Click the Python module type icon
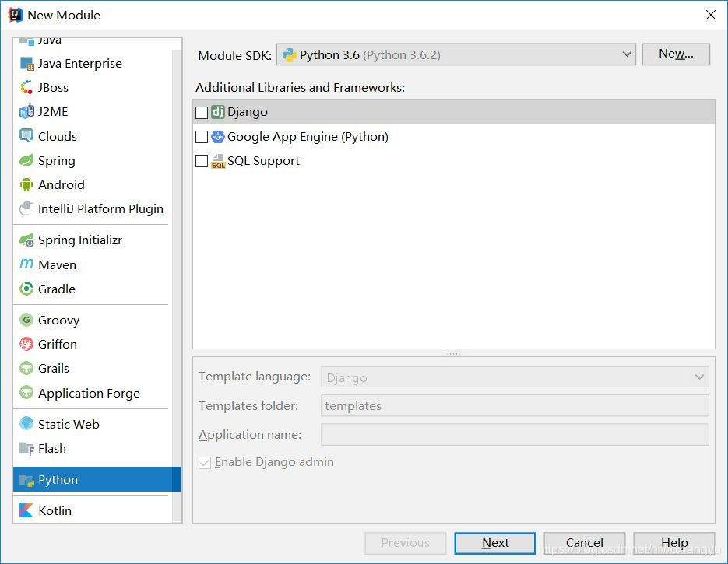728x564 pixels. pos(26,479)
